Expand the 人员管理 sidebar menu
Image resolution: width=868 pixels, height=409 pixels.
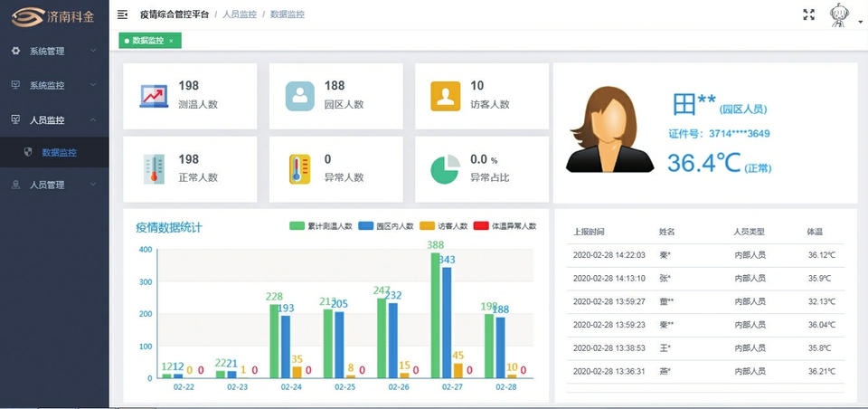click(54, 185)
